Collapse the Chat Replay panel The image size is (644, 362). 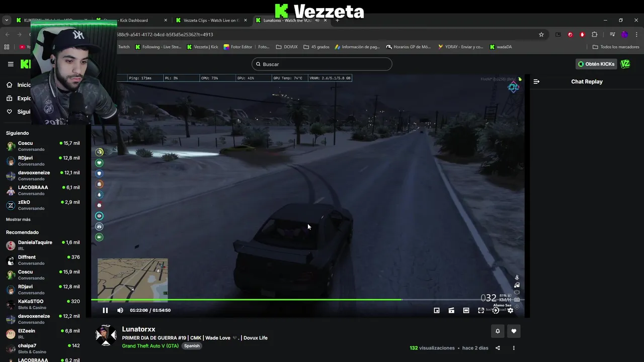(536, 81)
